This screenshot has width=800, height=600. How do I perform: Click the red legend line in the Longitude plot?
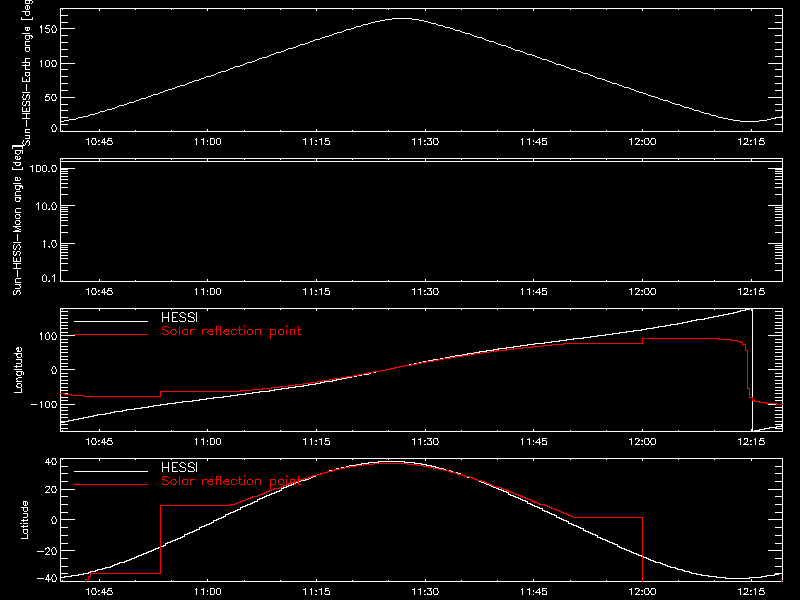click(x=111, y=335)
